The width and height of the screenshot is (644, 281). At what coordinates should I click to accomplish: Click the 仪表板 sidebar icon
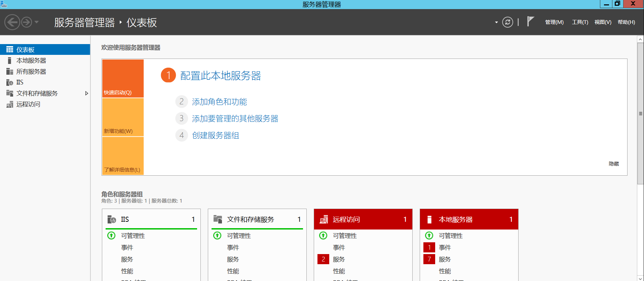[10, 49]
